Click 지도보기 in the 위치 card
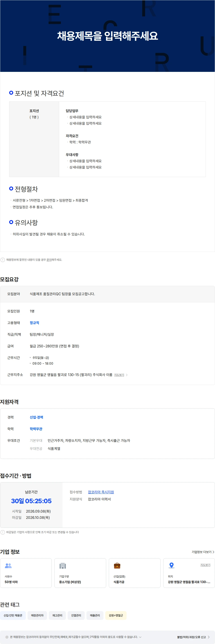The image size is (215, 644). [205, 565]
